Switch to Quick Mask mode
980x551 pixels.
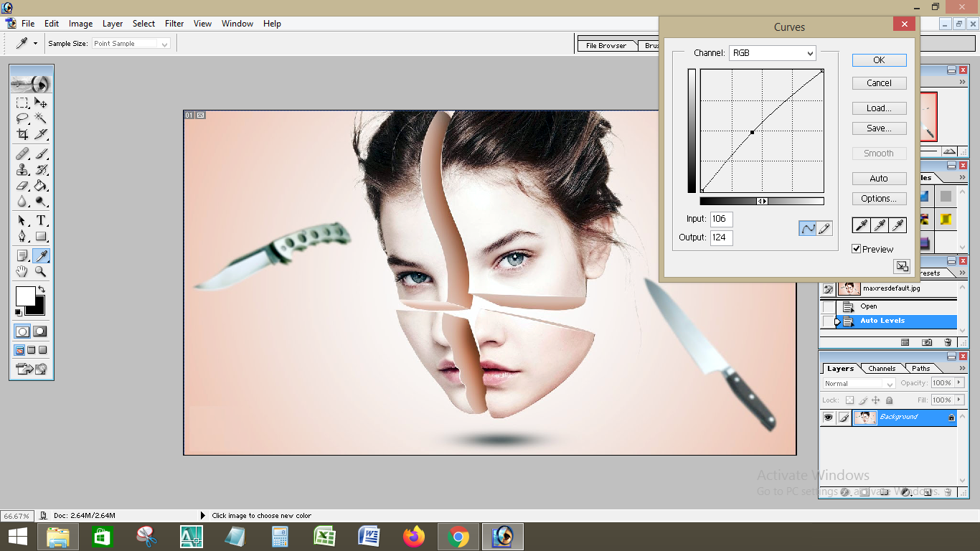coord(40,331)
